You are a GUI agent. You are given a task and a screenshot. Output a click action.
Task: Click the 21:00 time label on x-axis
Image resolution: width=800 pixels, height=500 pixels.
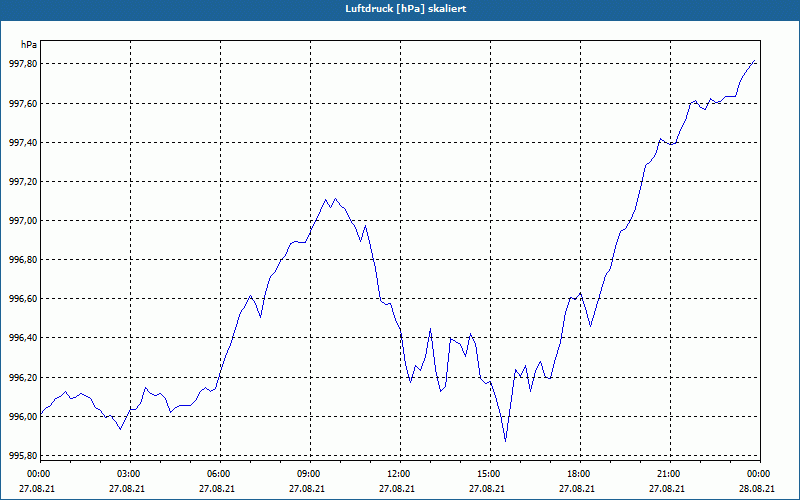668,474
